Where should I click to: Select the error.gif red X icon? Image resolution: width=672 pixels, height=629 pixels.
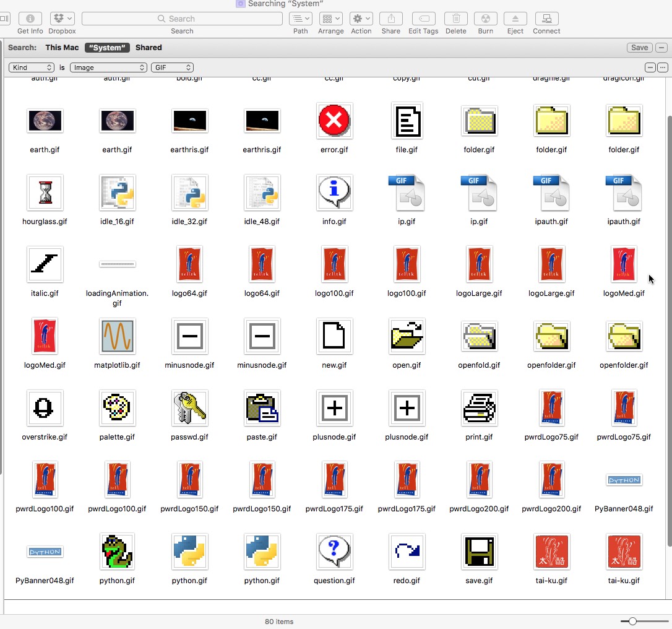[334, 121]
